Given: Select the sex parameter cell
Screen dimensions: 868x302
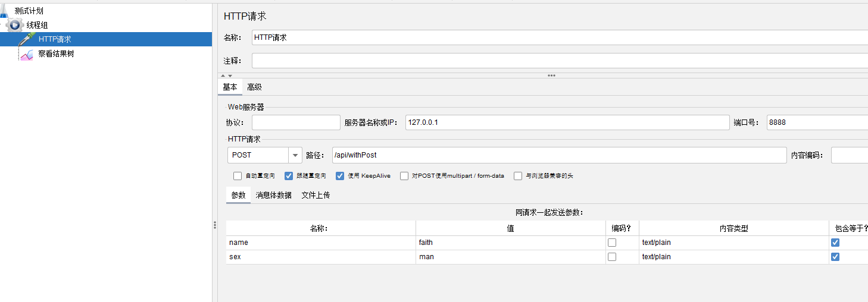Looking at the screenshot, I should (x=321, y=257).
